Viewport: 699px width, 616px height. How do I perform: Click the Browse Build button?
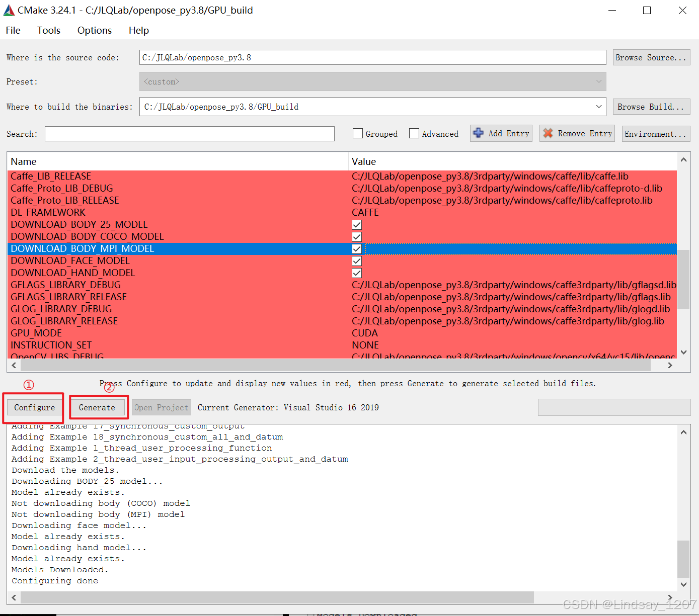tap(651, 107)
